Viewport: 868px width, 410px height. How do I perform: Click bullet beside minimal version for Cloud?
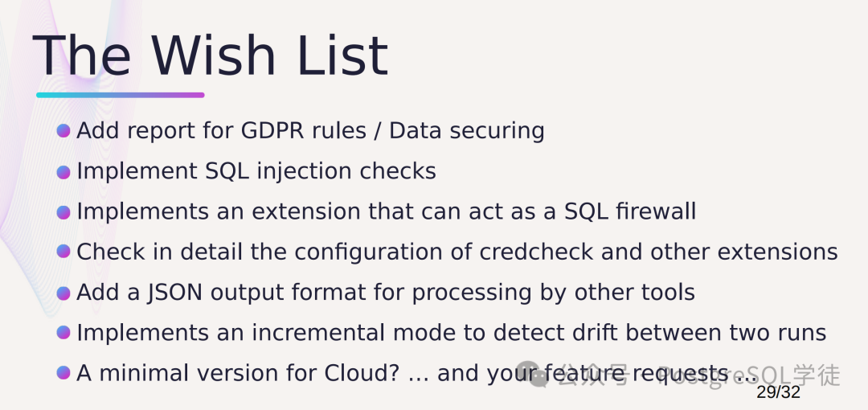pyautogui.click(x=63, y=373)
